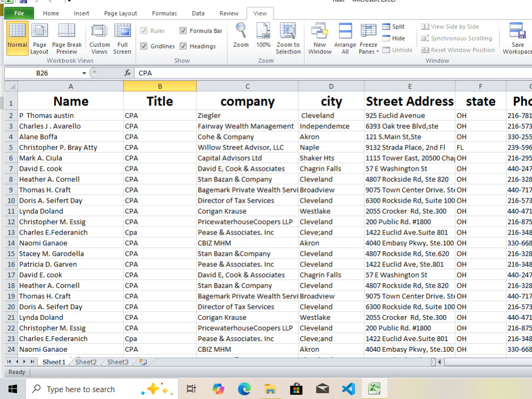Image resolution: width=532 pixels, height=399 pixels.
Task: Click horizontal scrollbar left arrow
Action: coord(440,362)
